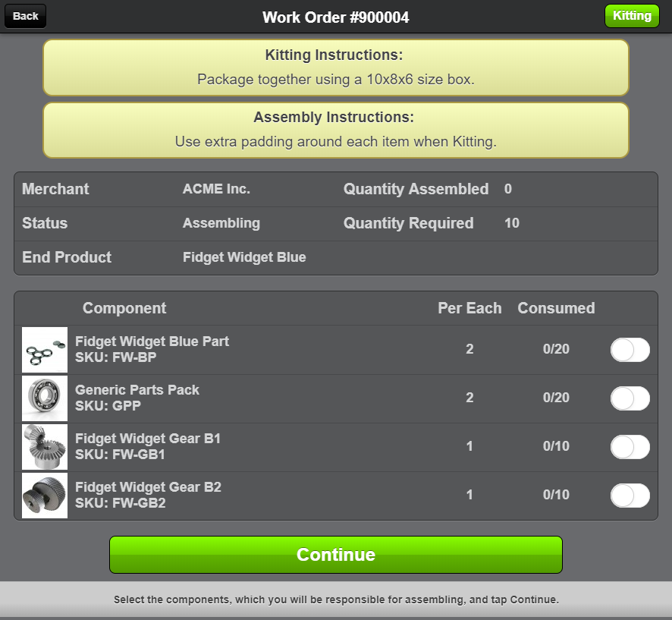The height and width of the screenshot is (620, 672).
Task: Click the 0/20 consumed value for FW-BP
Action: tap(556, 349)
